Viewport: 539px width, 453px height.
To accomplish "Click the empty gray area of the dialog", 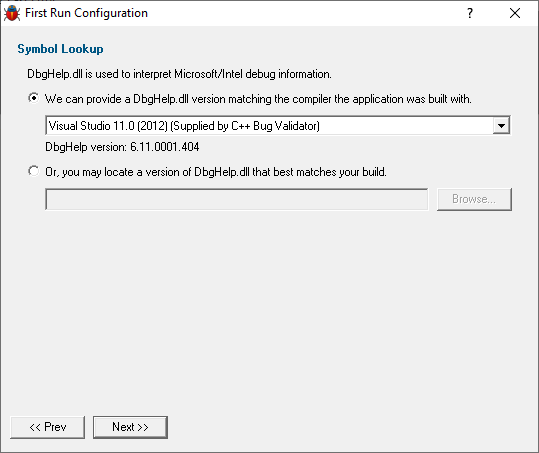I will [270, 309].
